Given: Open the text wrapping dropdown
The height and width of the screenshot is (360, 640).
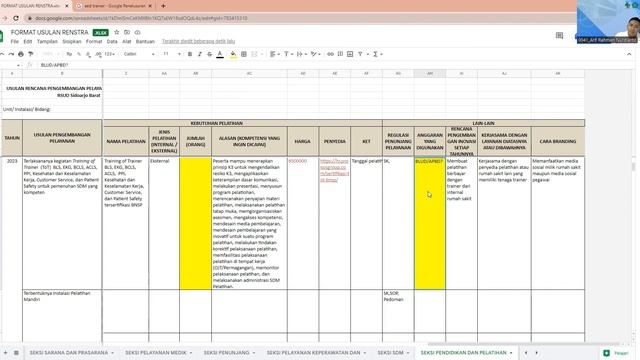Looking at the screenshot, I should click(x=301, y=54).
